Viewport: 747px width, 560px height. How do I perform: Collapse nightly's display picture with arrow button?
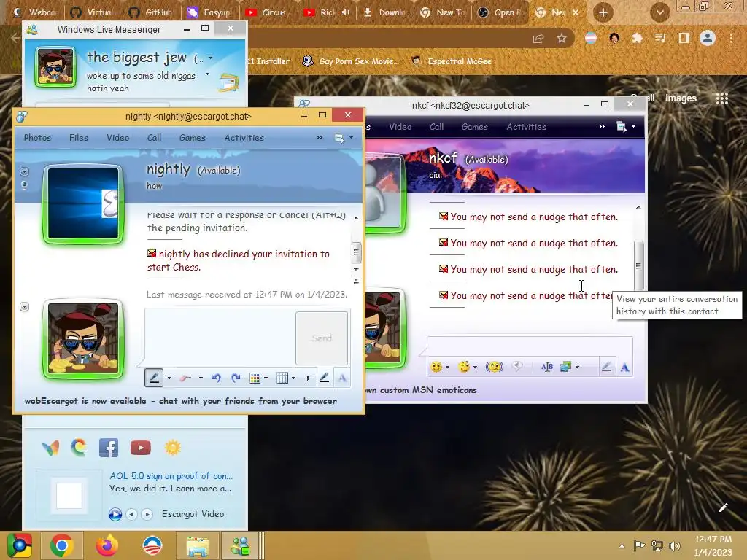24,171
